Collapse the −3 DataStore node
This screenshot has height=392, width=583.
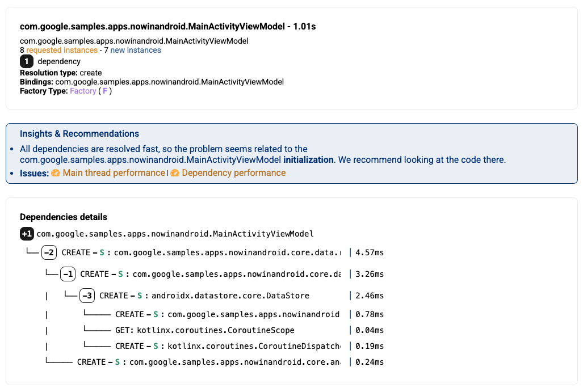tap(87, 296)
